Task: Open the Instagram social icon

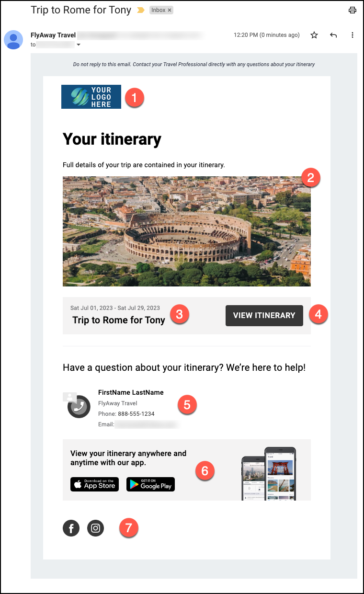Action: pyautogui.click(x=95, y=528)
